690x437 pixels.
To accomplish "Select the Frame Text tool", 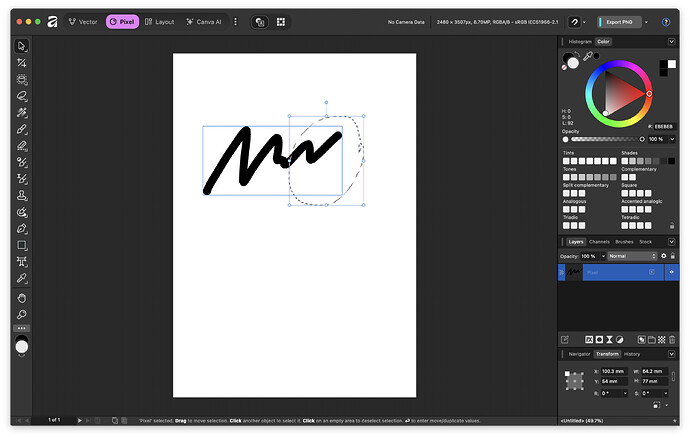I will pyautogui.click(x=22, y=262).
